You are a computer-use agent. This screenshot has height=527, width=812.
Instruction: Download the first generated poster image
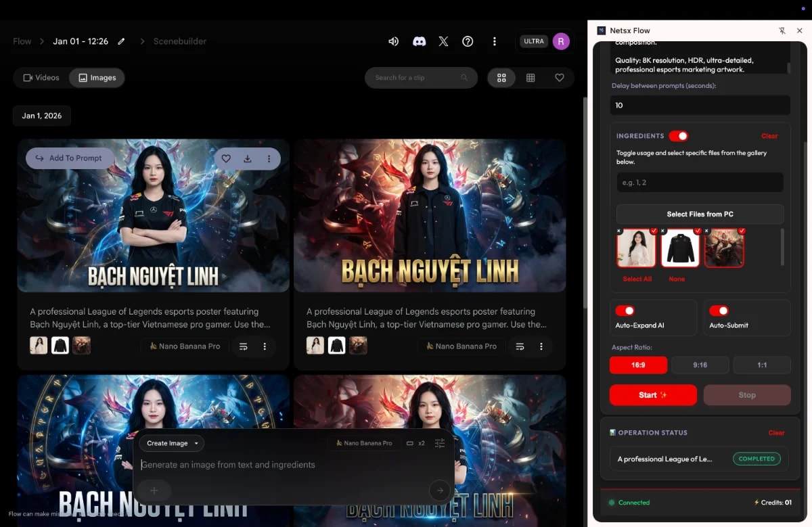coord(248,158)
